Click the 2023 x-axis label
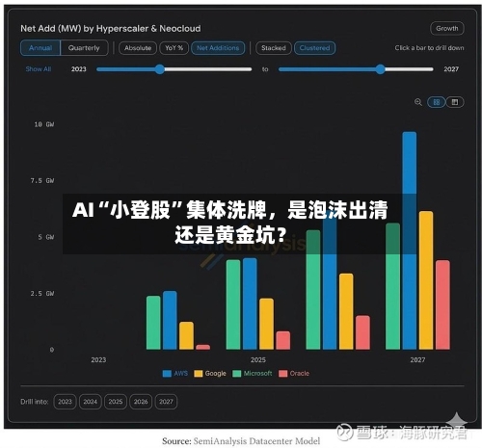Image resolution: width=482 pixels, height=448 pixels. click(98, 360)
